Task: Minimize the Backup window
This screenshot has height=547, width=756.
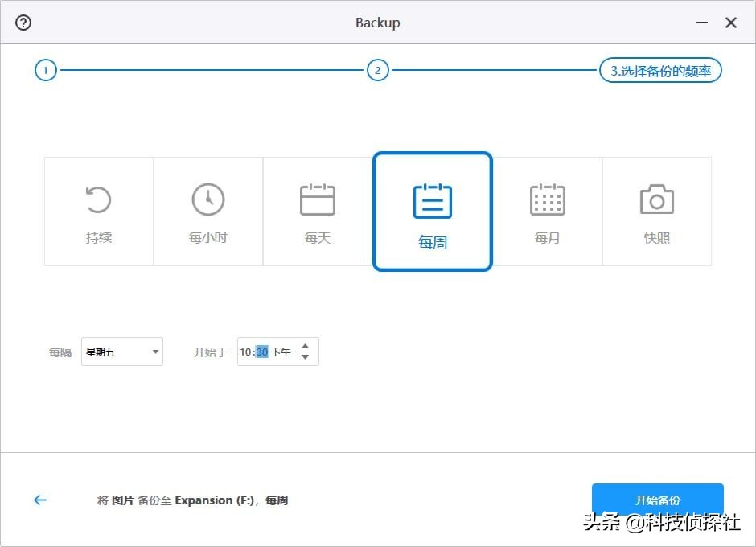Action: [x=702, y=23]
